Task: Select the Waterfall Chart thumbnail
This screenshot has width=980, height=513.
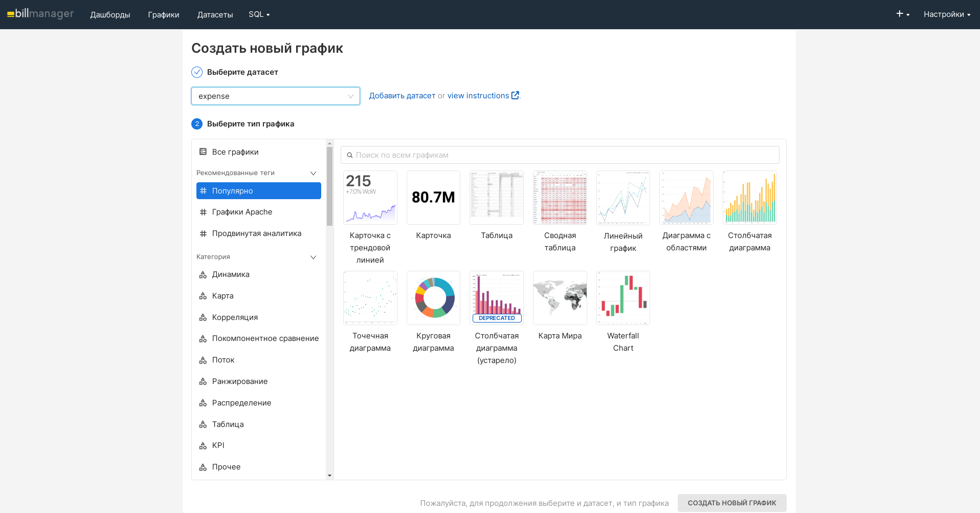Action: tap(623, 298)
